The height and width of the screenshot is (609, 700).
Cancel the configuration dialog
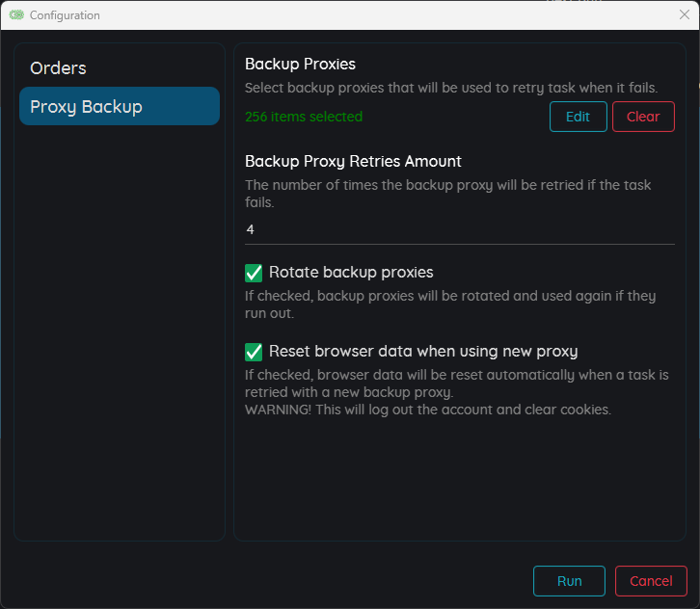pyautogui.click(x=651, y=580)
